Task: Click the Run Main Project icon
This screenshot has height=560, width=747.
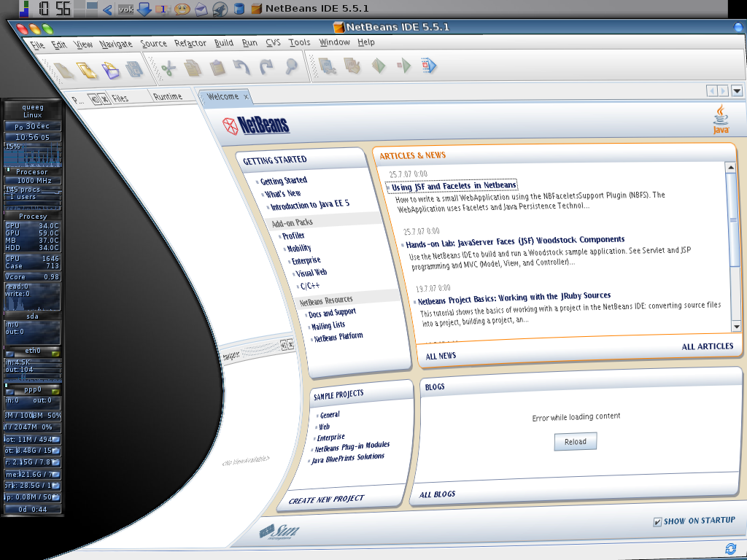Action: point(379,65)
